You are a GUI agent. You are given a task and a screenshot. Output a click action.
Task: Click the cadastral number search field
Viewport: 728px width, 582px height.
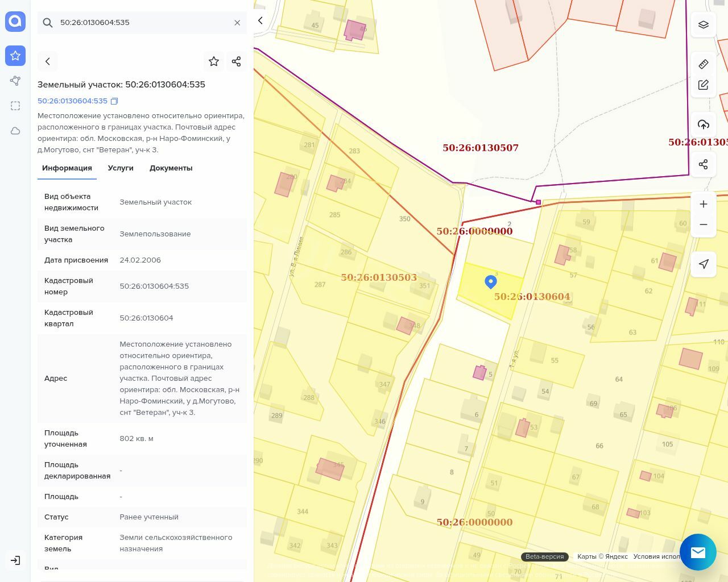point(142,23)
